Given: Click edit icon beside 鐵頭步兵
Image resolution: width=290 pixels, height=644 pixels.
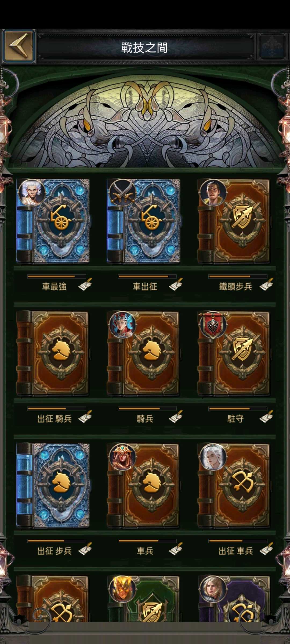Looking at the screenshot, I should pos(266,284).
